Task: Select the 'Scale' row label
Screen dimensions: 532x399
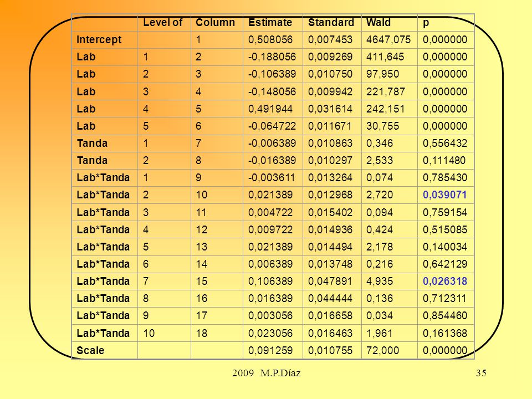Action: click(x=90, y=350)
